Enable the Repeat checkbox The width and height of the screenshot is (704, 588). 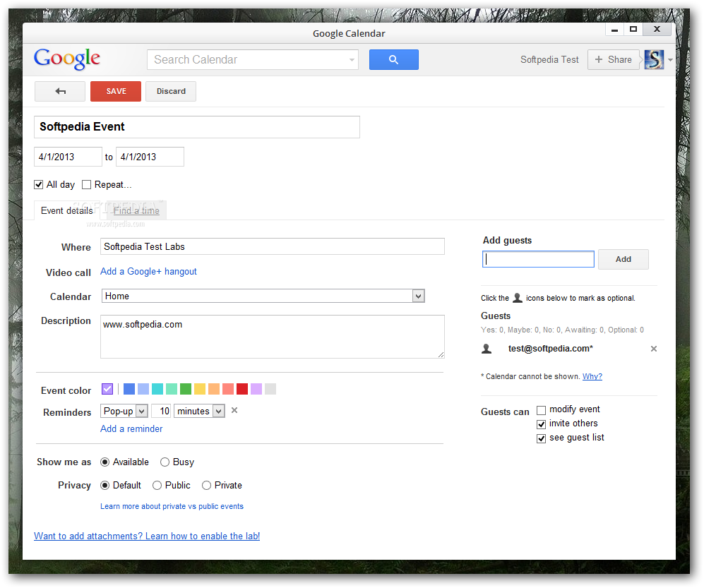click(86, 184)
